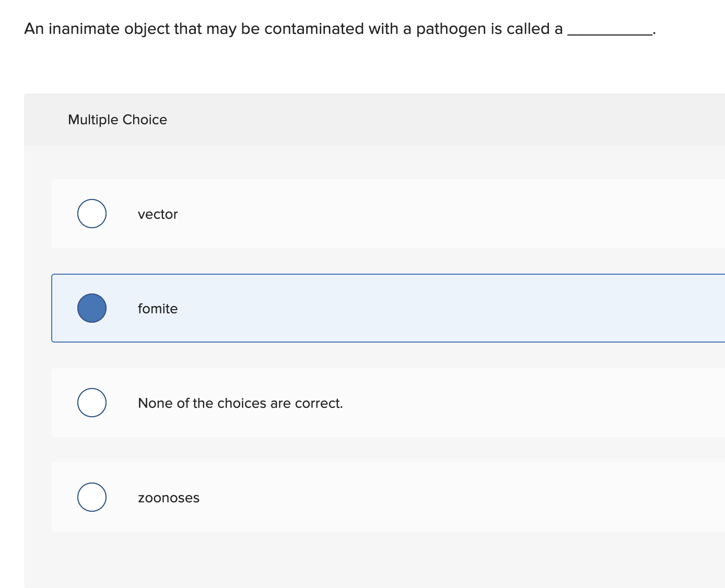Click the zoonoses label text

[x=169, y=497]
